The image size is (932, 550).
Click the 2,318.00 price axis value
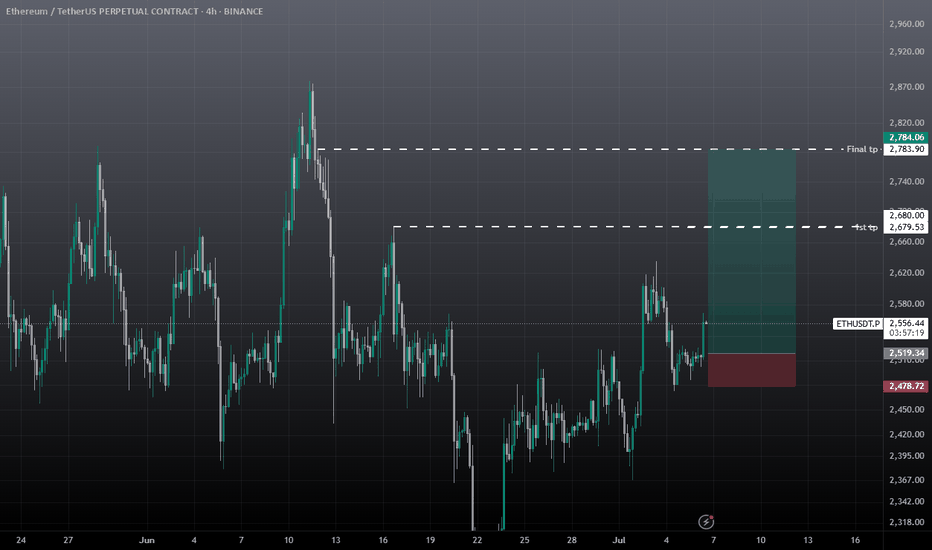coord(906,523)
